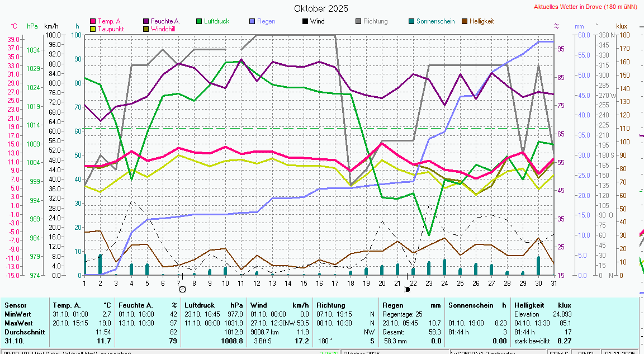Click the full moon symbol under day 7
The width and height of the screenshot is (644, 354).
pos(182,289)
